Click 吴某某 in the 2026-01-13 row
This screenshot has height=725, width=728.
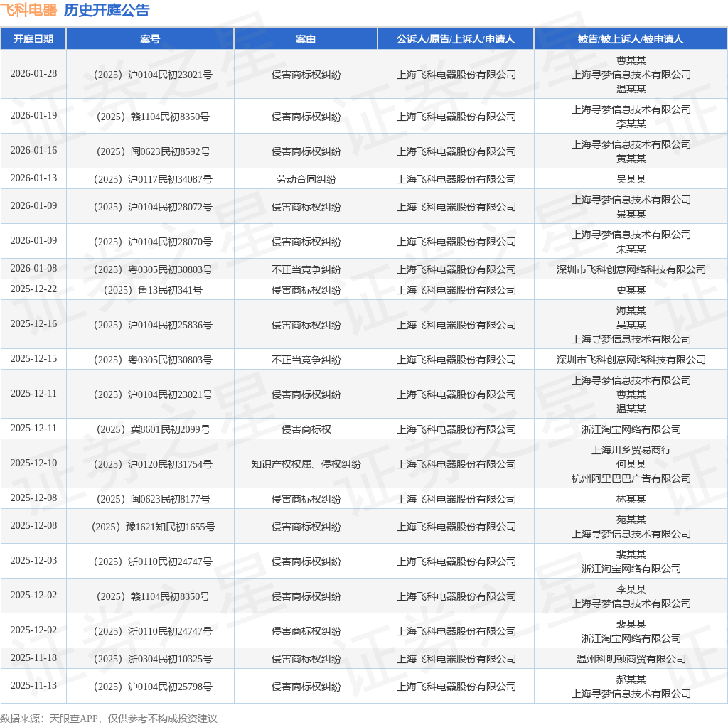coord(631,179)
